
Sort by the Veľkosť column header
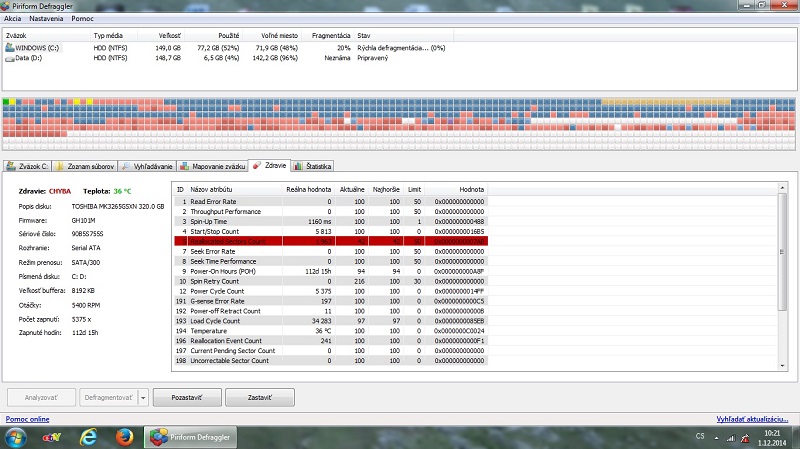[x=162, y=36]
